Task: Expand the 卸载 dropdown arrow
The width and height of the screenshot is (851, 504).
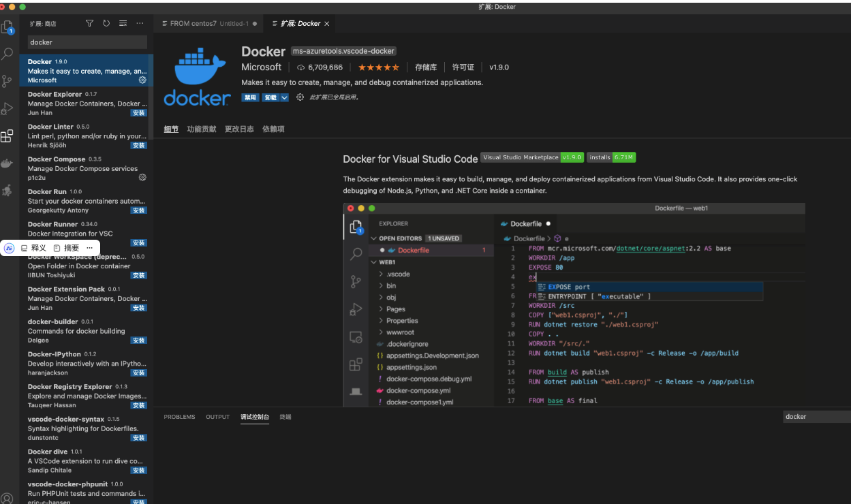Action: [285, 97]
